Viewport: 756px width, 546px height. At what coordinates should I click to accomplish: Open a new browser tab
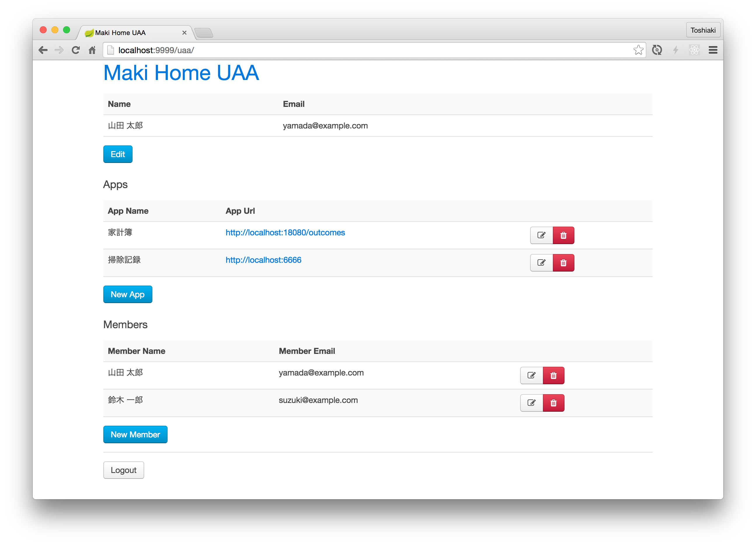(204, 33)
